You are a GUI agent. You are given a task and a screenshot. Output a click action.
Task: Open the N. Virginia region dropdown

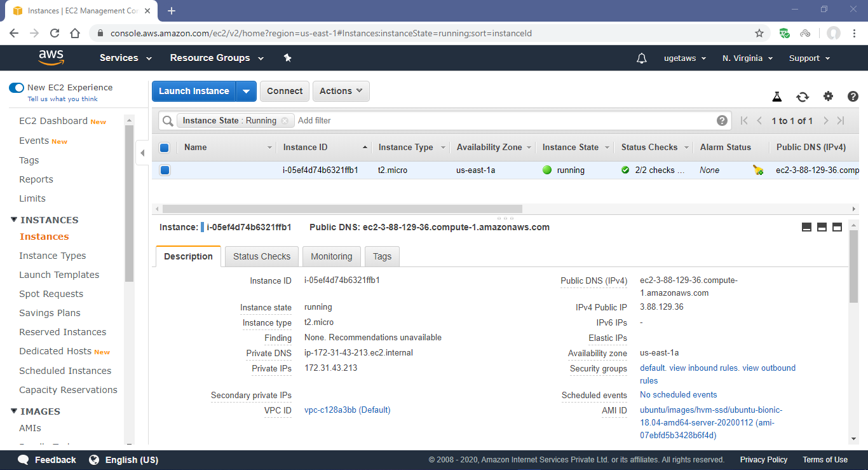748,58
